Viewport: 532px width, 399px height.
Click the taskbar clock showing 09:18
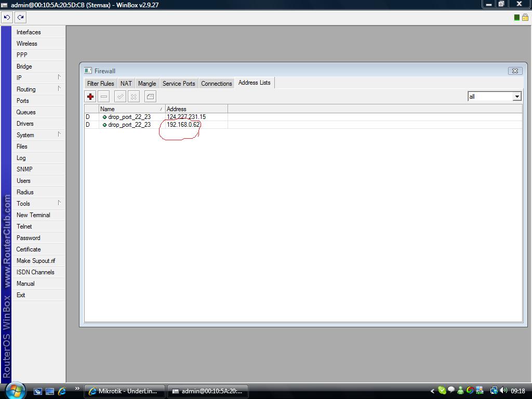coord(518,391)
